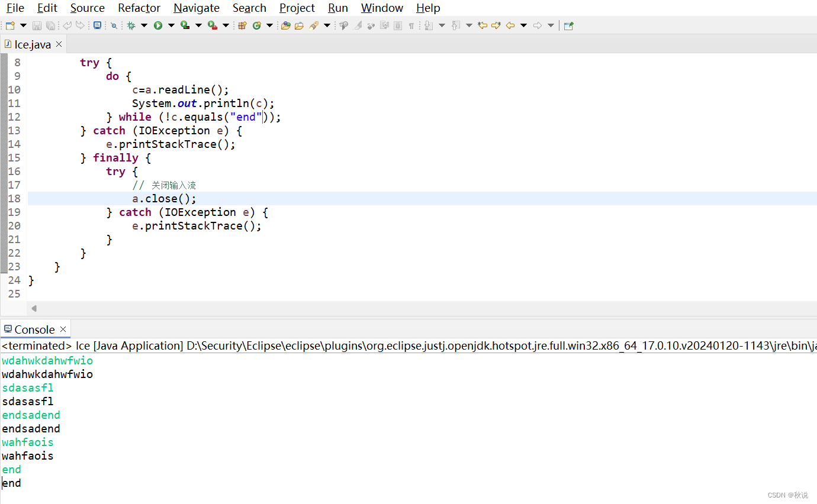Expand the Run configurations dropdown
817x504 pixels.
pos(171,25)
